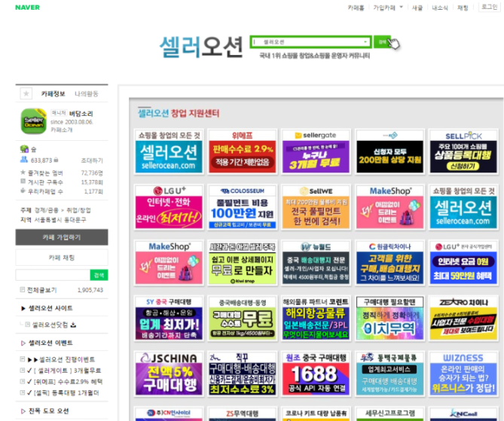Open the 뉴월드 중국 배송대행지 banner
504x421 pixels.
click(x=316, y=263)
